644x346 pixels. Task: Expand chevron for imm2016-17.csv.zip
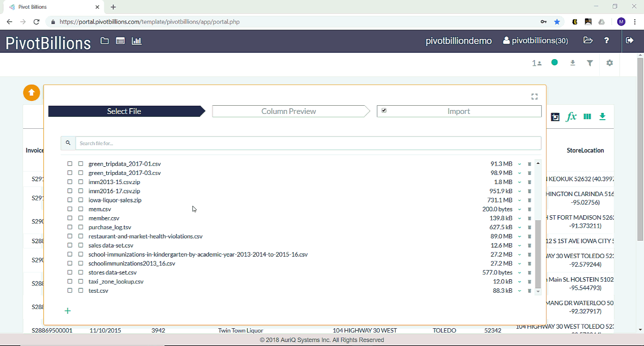click(520, 191)
